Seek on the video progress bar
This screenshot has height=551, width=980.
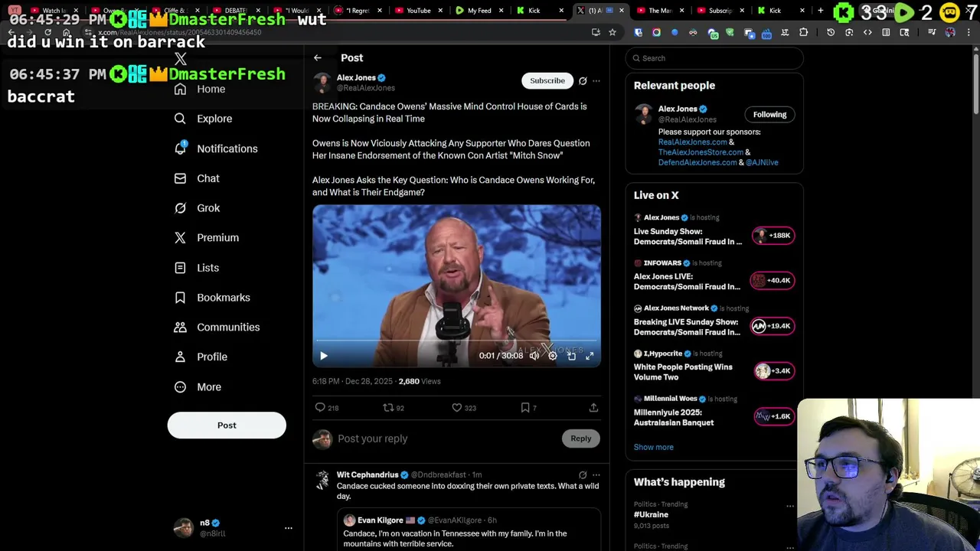coord(456,341)
